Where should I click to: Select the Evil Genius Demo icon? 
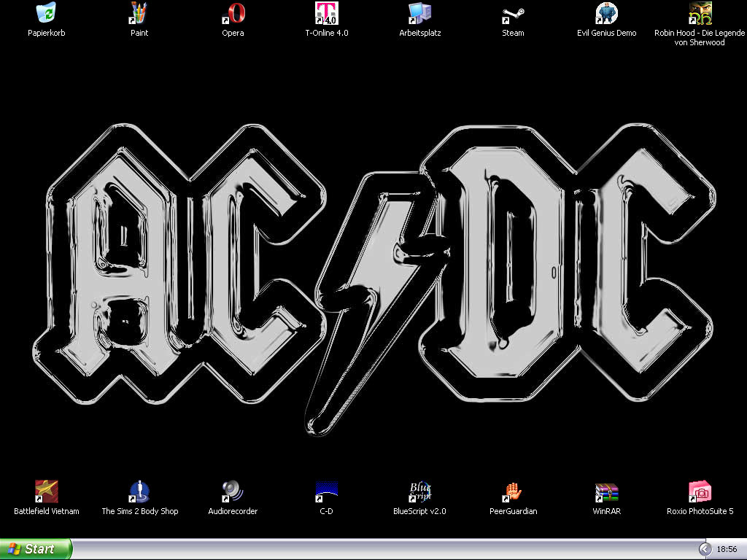606,13
